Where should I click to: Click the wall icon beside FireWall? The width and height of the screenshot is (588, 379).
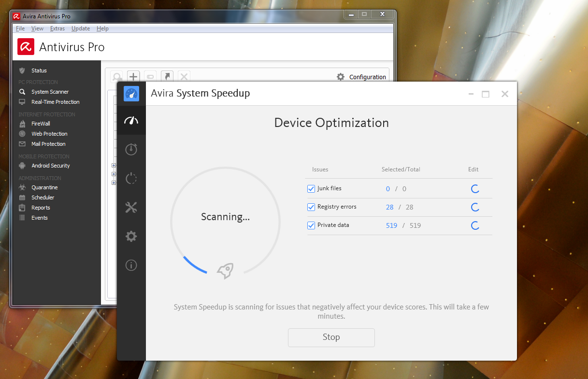pos(22,124)
